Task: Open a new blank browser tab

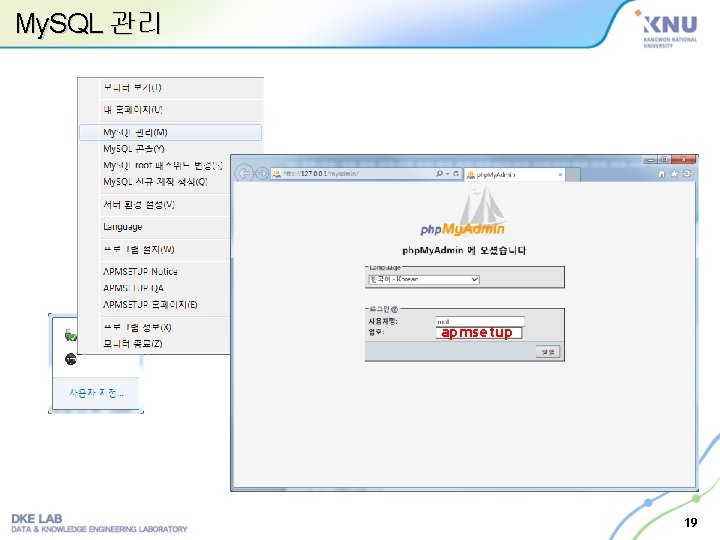Action: point(573,174)
